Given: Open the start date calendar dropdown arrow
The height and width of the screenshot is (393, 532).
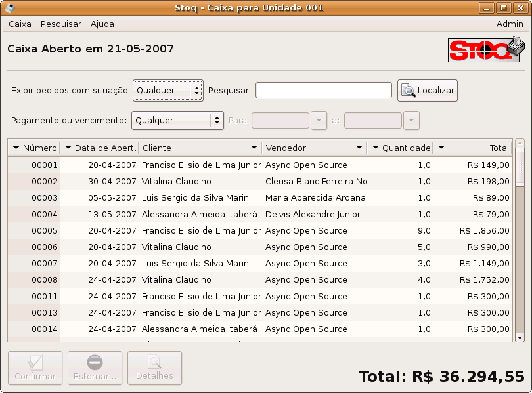Looking at the screenshot, I should (x=319, y=121).
